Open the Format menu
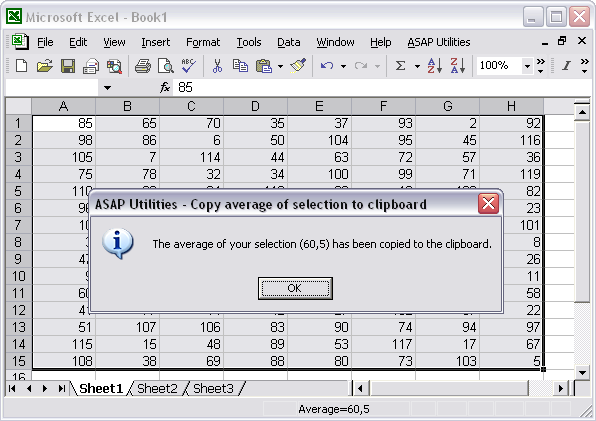 tap(203, 42)
